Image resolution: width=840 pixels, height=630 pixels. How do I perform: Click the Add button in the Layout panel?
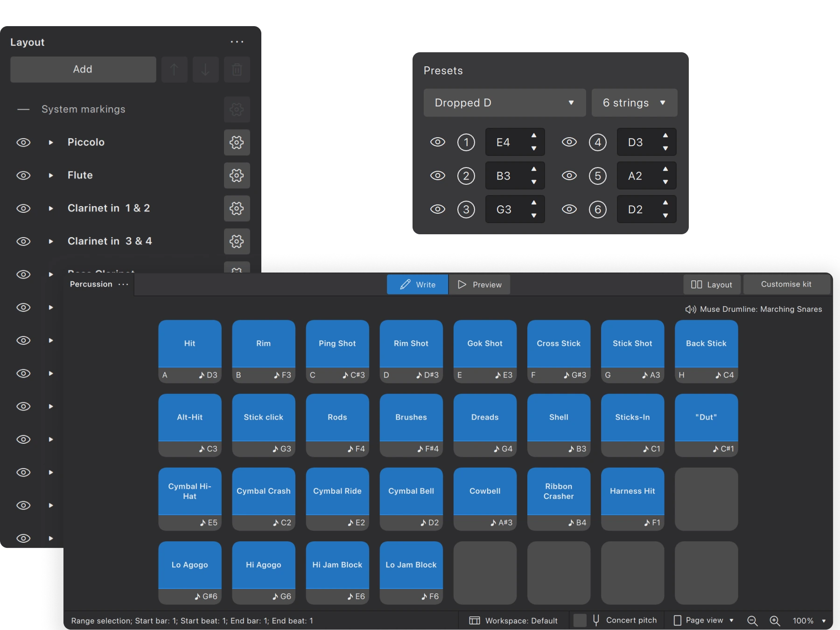tap(83, 69)
